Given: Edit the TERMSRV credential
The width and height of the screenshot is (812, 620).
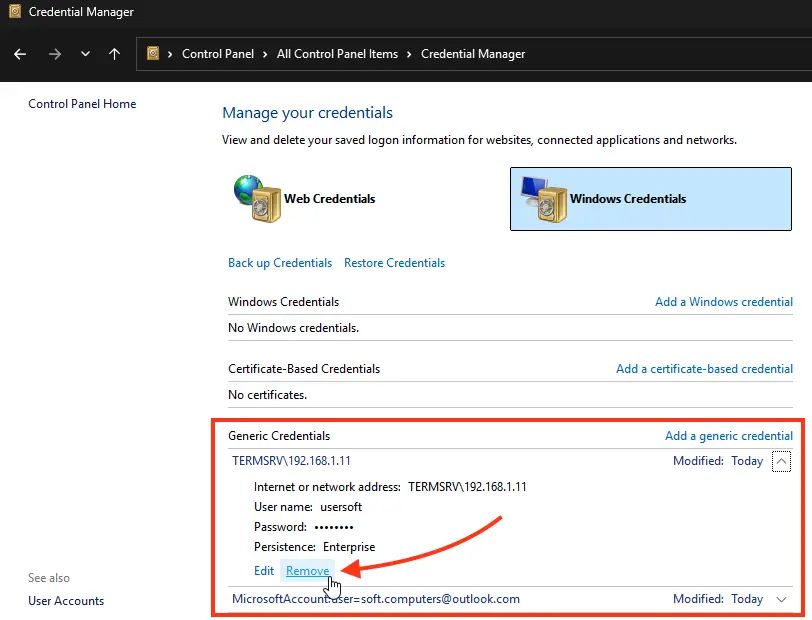Looking at the screenshot, I should click(264, 571).
